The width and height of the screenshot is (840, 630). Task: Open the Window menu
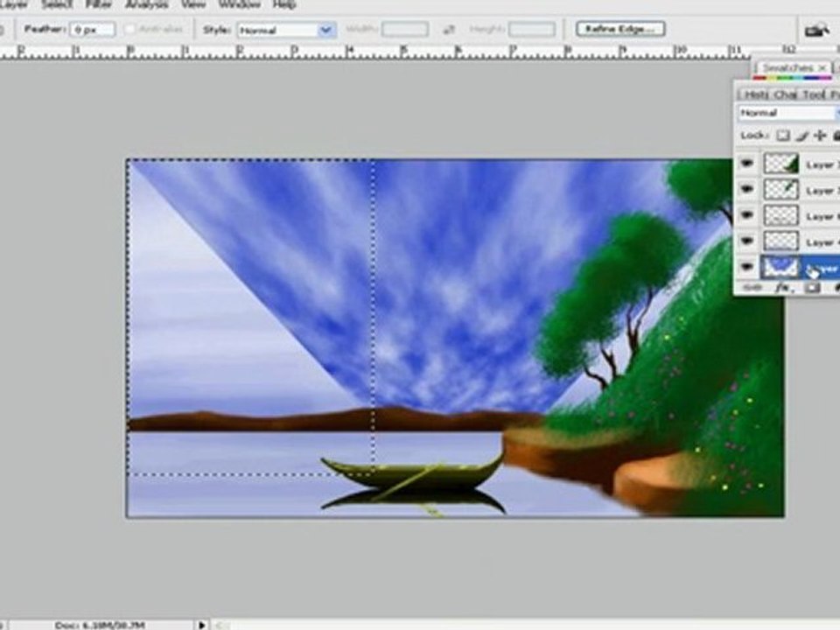coord(239,4)
